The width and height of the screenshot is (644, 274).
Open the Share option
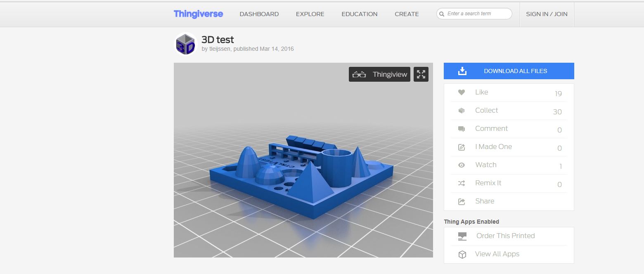point(509,201)
